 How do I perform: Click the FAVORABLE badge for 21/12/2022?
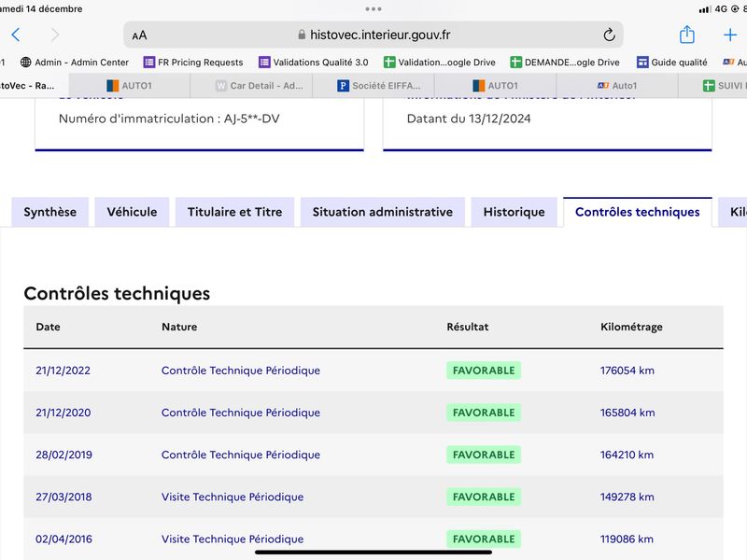tap(484, 371)
